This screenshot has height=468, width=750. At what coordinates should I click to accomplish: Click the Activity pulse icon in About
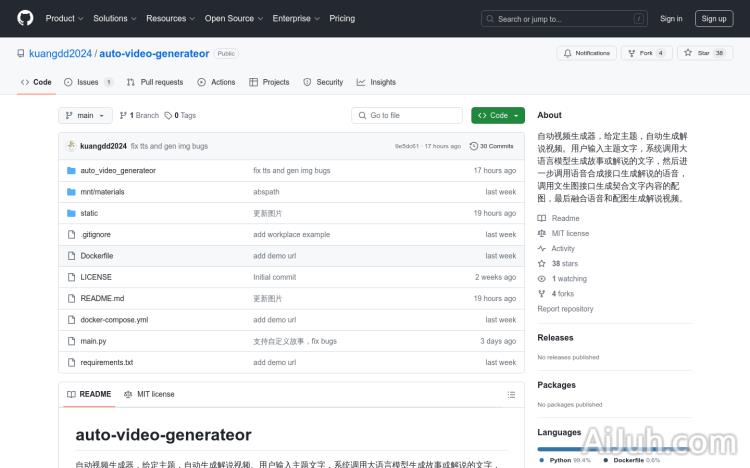(542, 249)
